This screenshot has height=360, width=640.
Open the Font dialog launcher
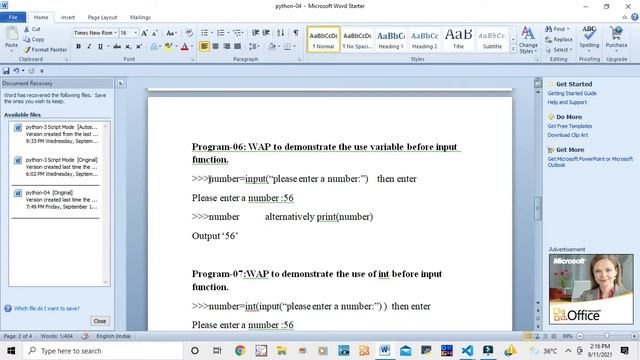pyautogui.click(x=193, y=60)
